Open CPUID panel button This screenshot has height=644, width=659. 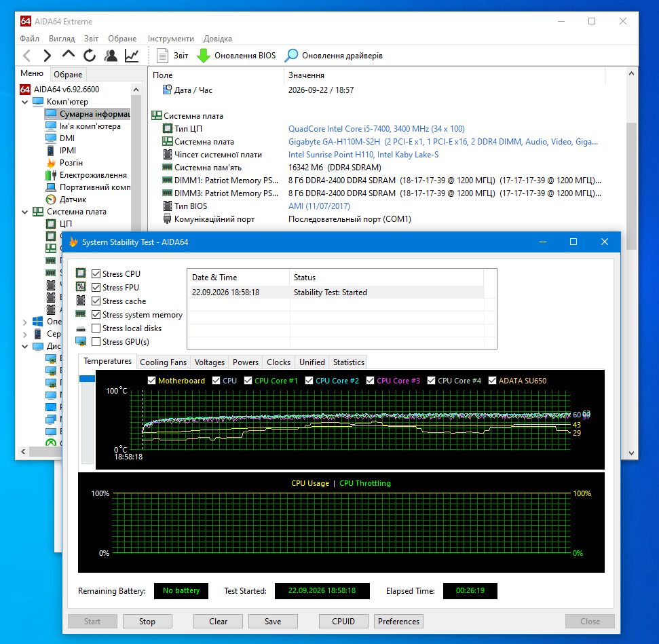[x=343, y=622]
